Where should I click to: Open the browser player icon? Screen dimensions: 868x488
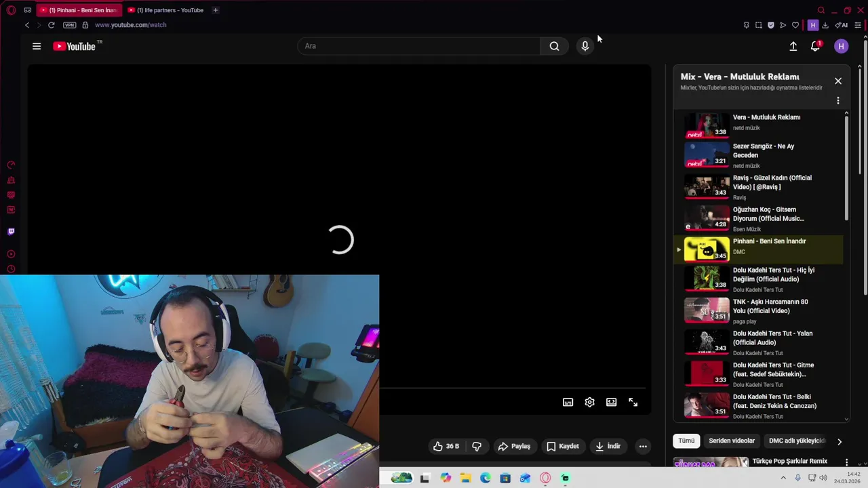(783, 25)
